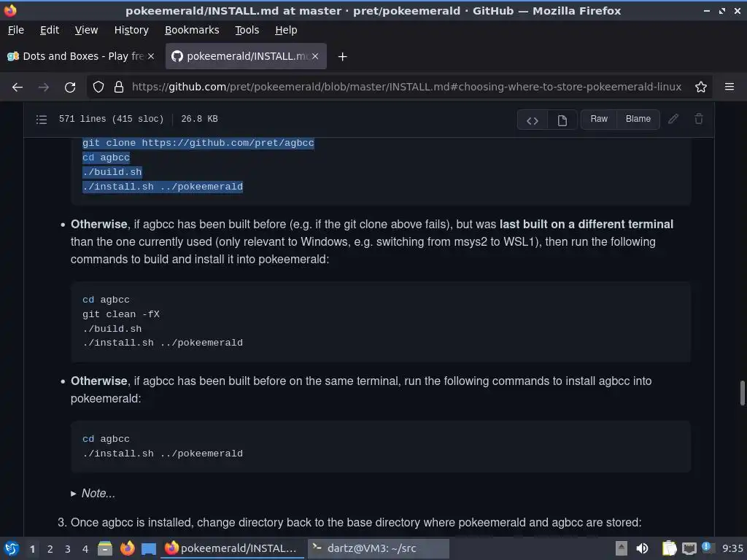This screenshot has height=560, width=747.
Task: Open Raw file view
Action: (599, 119)
